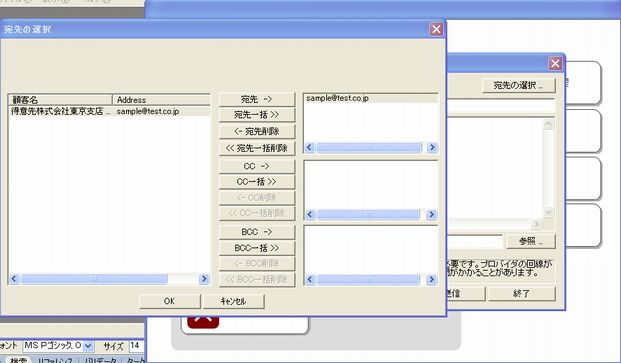
Task: Select sample@test.co.jp in the 宛先 list
Action: pyautogui.click(x=371, y=98)
